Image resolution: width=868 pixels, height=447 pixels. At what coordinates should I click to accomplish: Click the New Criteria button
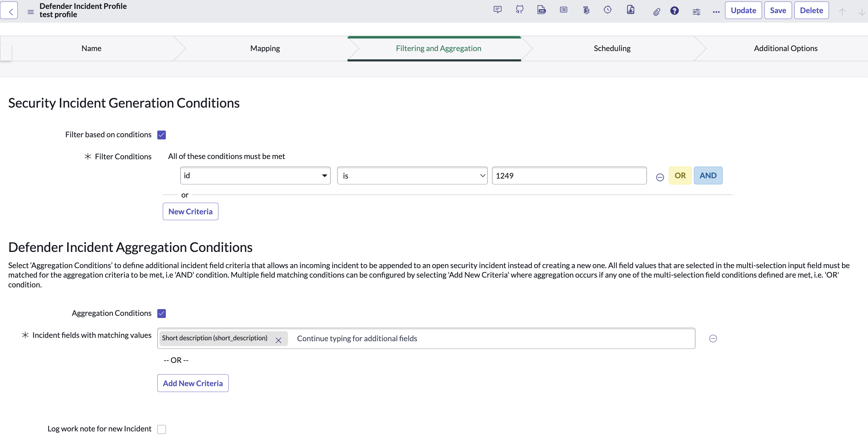190,212
